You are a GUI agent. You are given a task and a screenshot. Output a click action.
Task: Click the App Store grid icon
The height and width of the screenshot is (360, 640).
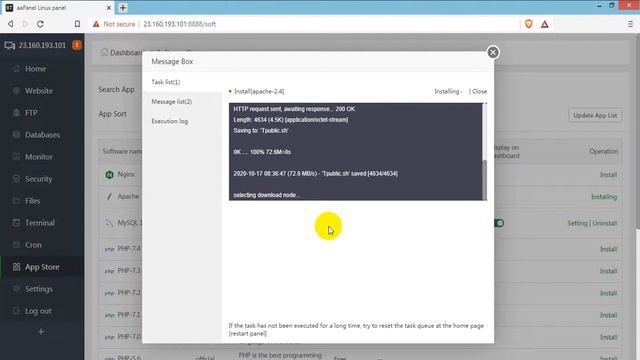pos(16,267)
